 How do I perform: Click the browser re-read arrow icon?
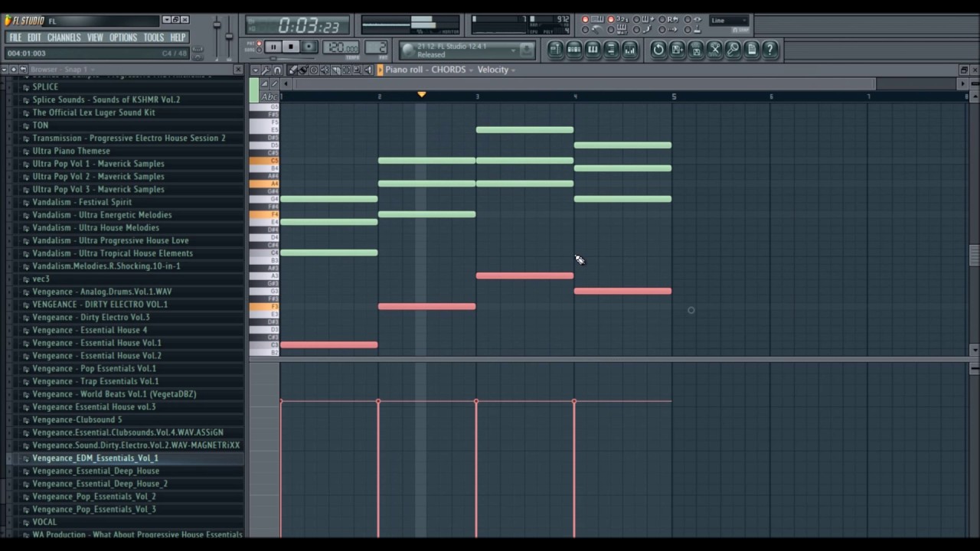23,70
